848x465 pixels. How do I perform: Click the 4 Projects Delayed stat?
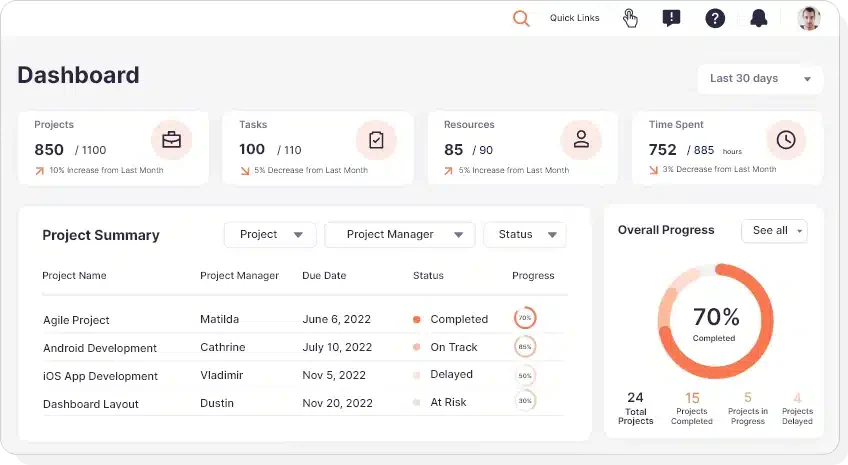tap(797, 408)
